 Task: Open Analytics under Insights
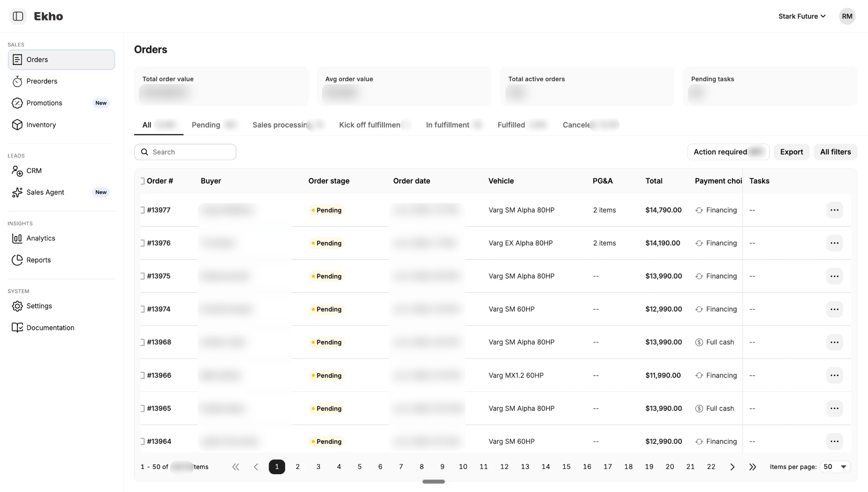tap(61, 238)
